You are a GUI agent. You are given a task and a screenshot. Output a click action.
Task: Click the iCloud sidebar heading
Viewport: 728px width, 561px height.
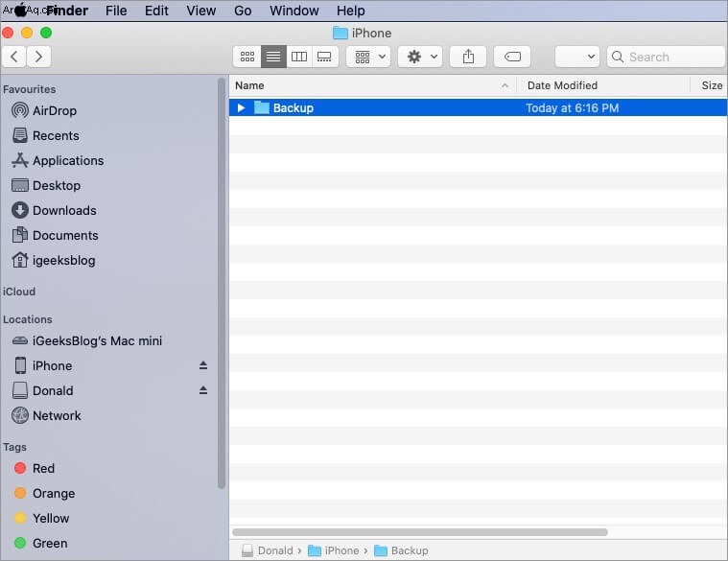click(19, 292)
